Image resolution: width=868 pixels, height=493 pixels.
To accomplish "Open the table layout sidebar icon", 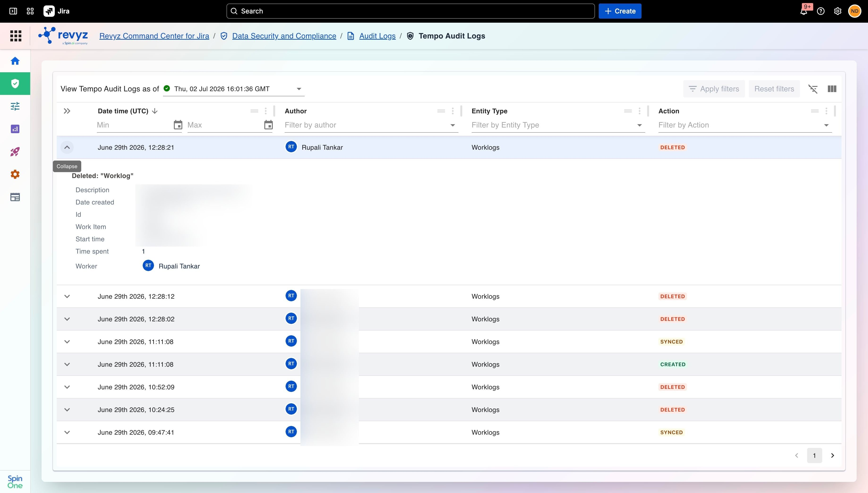I will coord(15,197).
